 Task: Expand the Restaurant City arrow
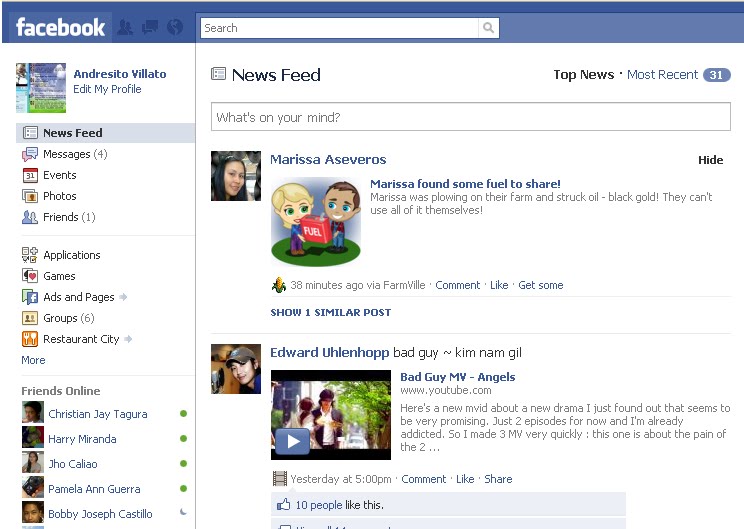click(128, 339)
